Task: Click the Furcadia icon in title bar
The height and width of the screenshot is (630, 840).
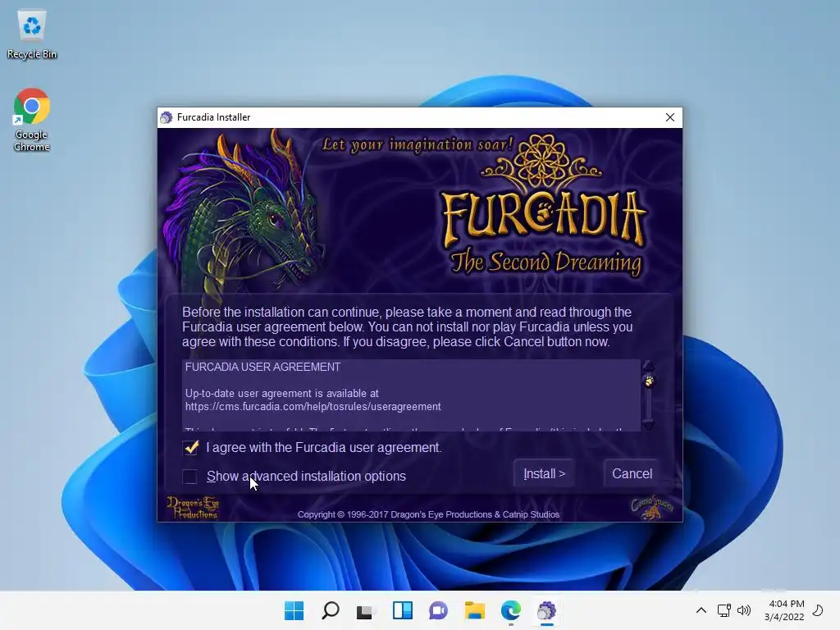Action: click(x=167, y=117)
